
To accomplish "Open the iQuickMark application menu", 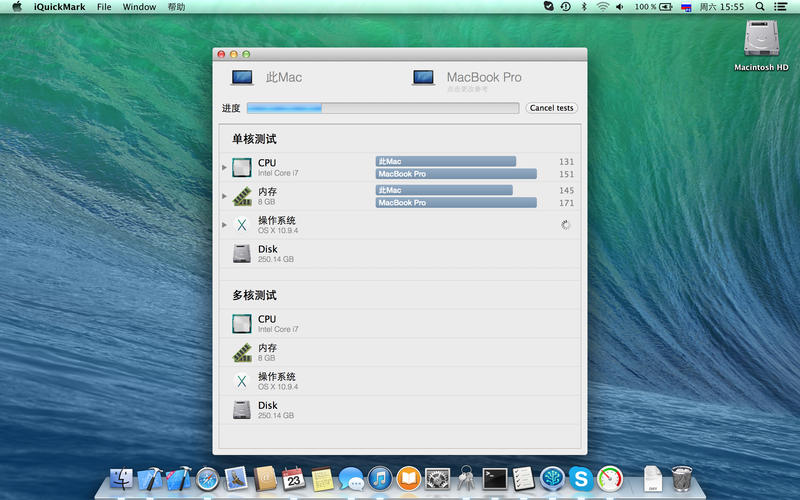I will tap(59, 7).
